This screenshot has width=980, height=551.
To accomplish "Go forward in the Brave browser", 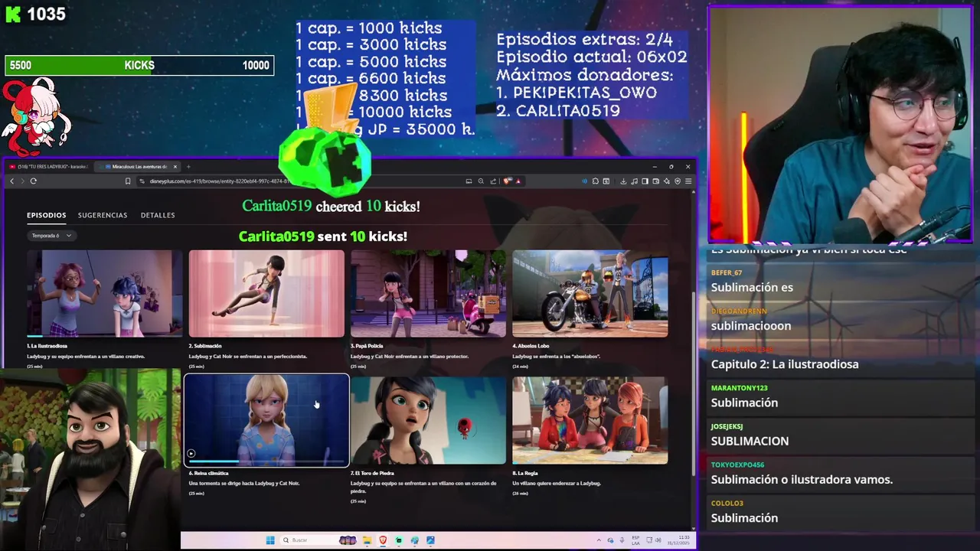I will tap(22, 181).
